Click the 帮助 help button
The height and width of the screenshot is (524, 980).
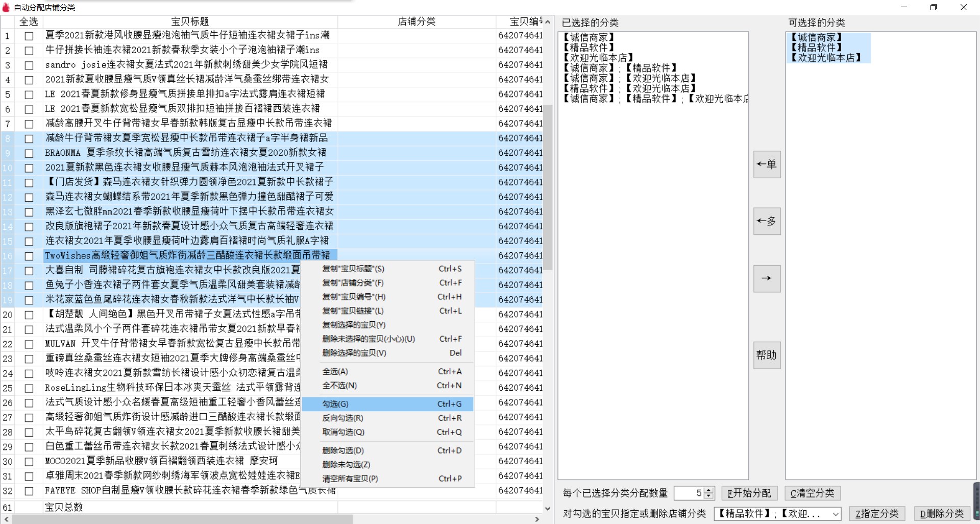coord(767,355)
